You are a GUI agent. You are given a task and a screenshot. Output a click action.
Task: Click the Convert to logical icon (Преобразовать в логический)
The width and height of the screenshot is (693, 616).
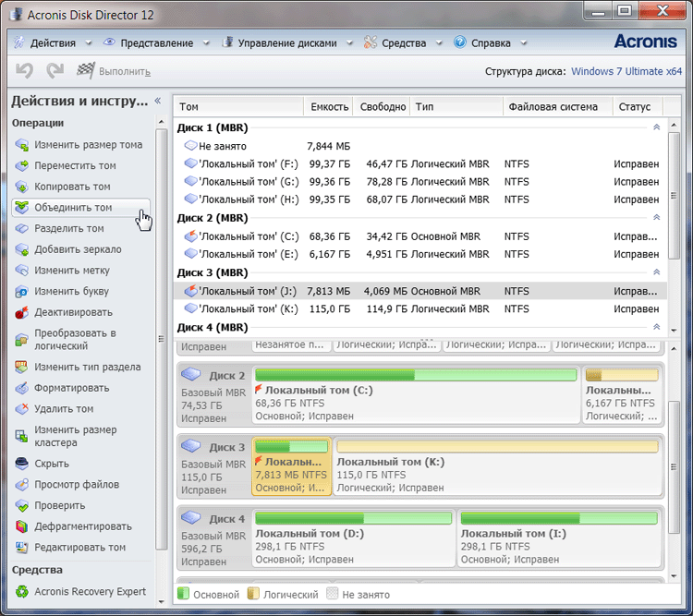click(x=21, y=339)
